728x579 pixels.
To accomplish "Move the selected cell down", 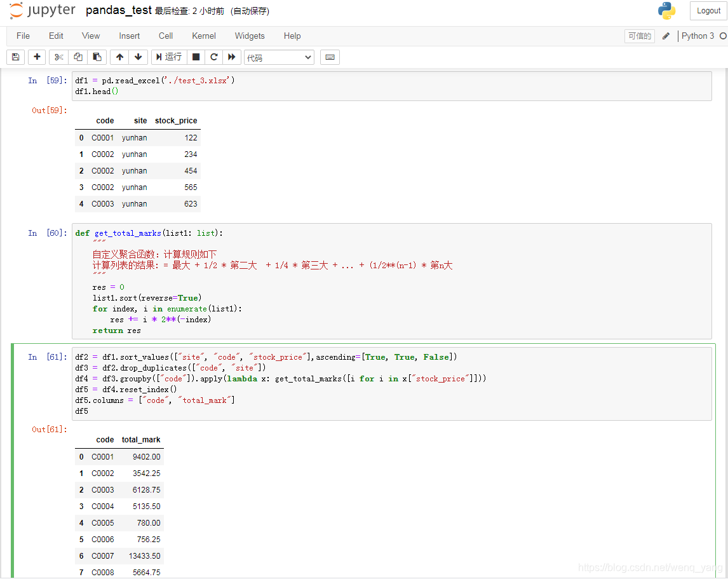I will click(138, 57).
